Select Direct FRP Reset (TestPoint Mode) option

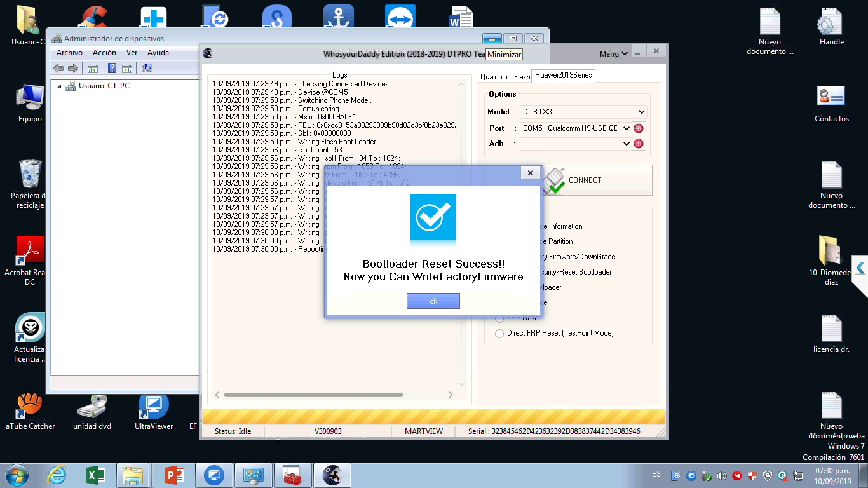pyautogui.click(x=499, y=334)
